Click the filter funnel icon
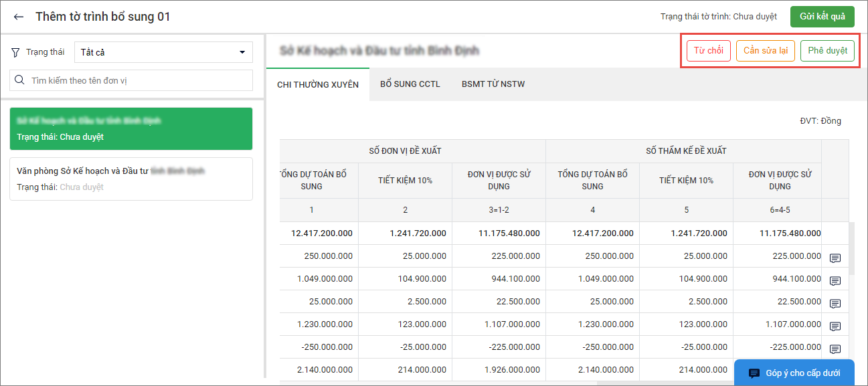 tap(16, 52)
